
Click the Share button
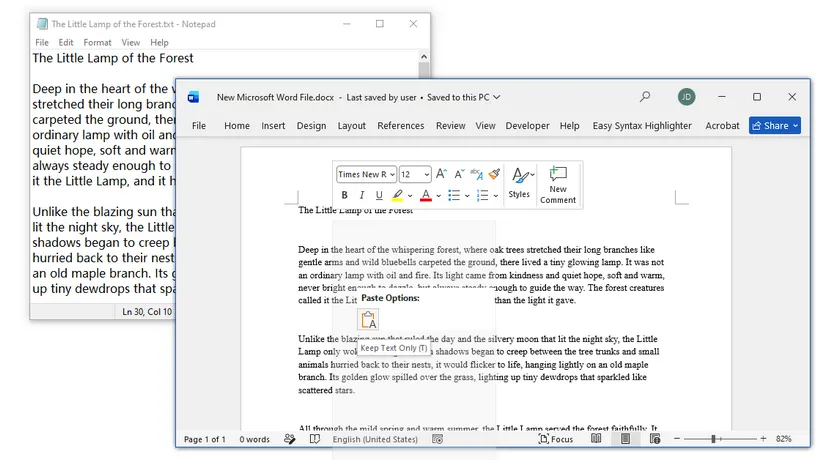coord(775,126)
